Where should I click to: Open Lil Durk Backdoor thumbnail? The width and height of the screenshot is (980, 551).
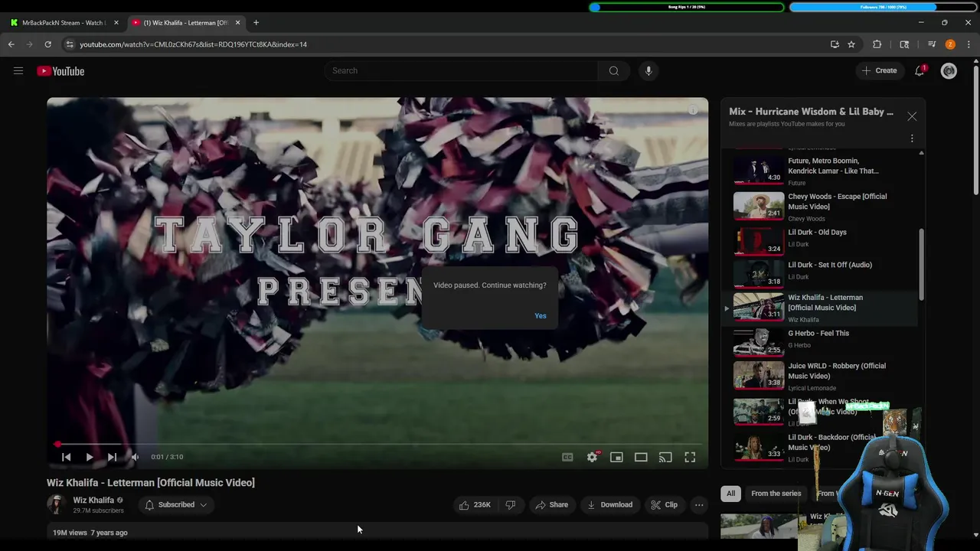coord(759,446)
